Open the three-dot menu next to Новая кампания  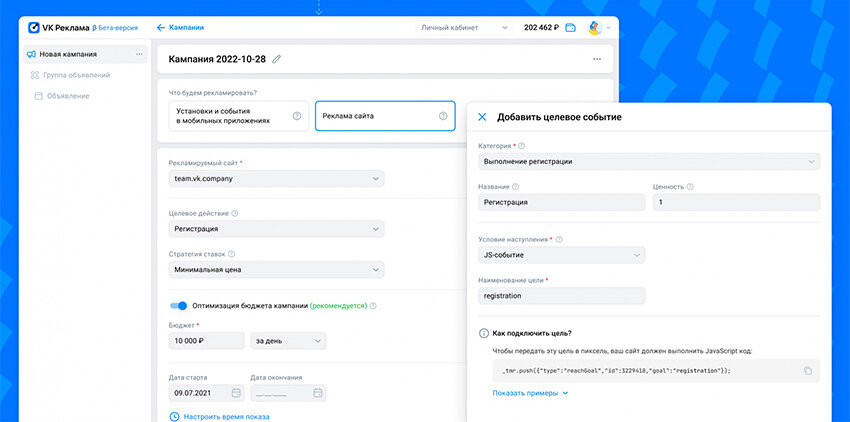[139, 54]
